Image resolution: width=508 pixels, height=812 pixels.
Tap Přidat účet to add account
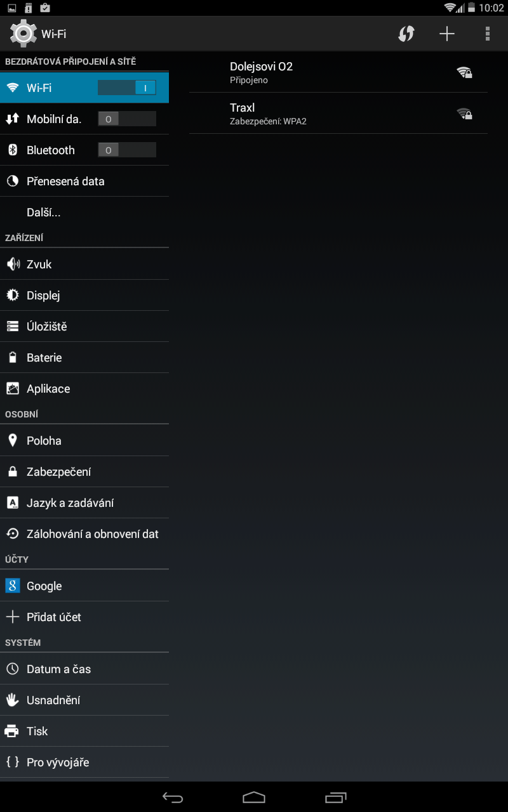[84, 617]
